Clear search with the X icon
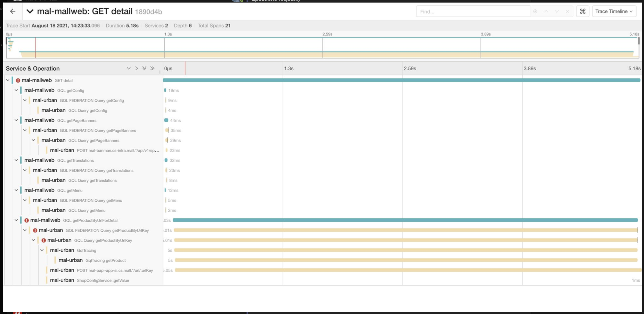644x314 pixels. (567, 11)
